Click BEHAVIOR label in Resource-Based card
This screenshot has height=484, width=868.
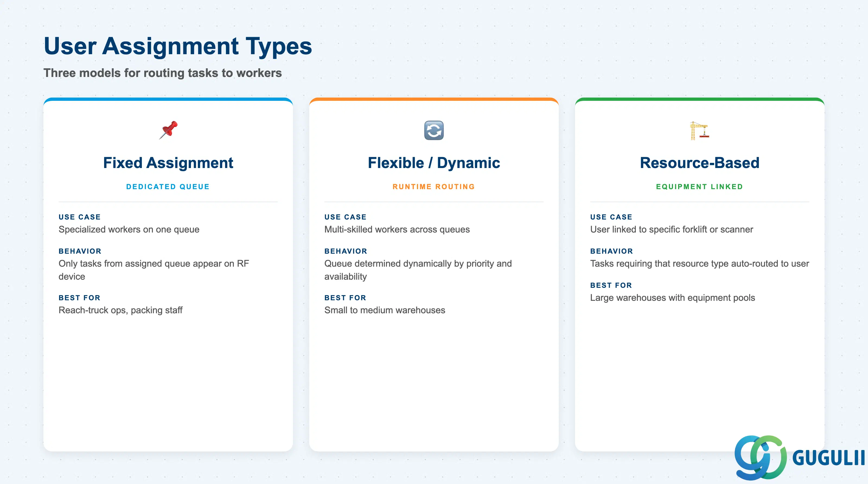point(612,251)
